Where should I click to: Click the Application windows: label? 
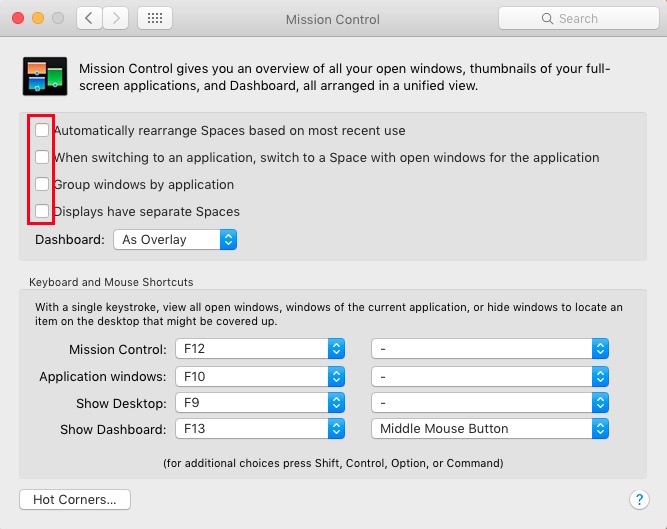tap(103, 377)
